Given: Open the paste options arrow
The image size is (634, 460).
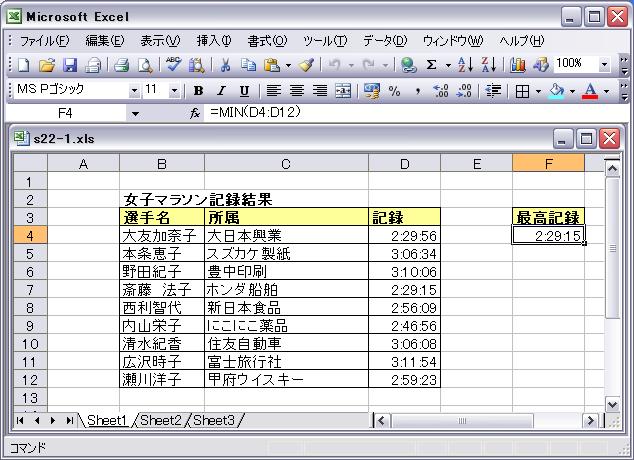Looking at the screenshot, I should point(288,65).
